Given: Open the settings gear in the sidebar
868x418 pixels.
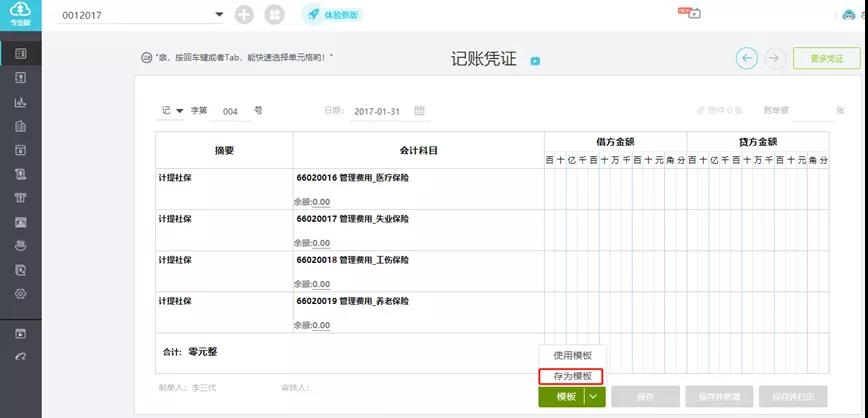Looking at the screenshot, I should tap(20, 294).
